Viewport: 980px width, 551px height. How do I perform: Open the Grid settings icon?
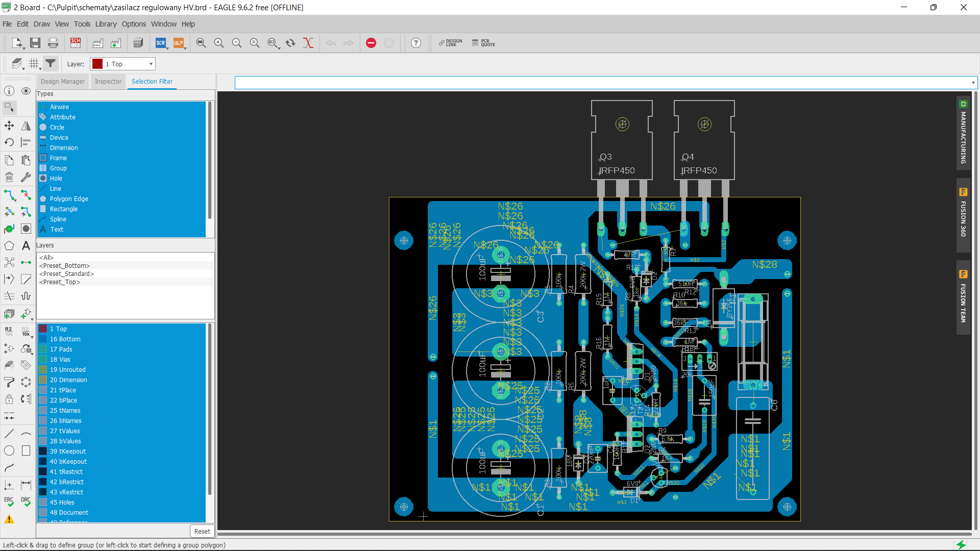[x=34, y=64]
